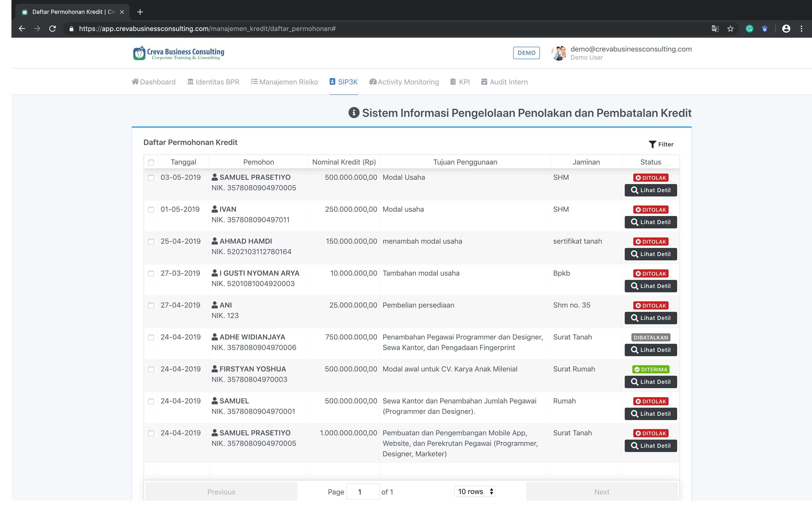Open the Dashboard menu
Image resolution: width=812 pixels, height=514 pixels.
point(153,82)
